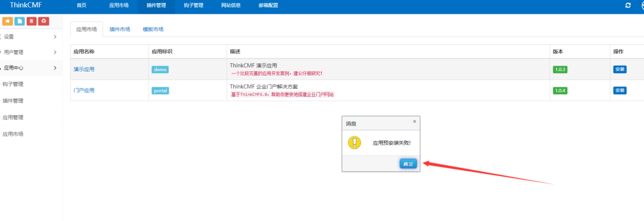Open 用户管理 in the sidebar

pos(14,53)
